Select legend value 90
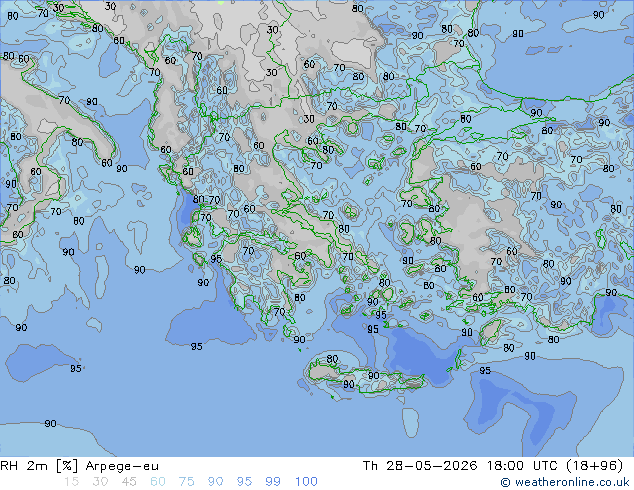 pyautogui.click(x=215, y=482)
